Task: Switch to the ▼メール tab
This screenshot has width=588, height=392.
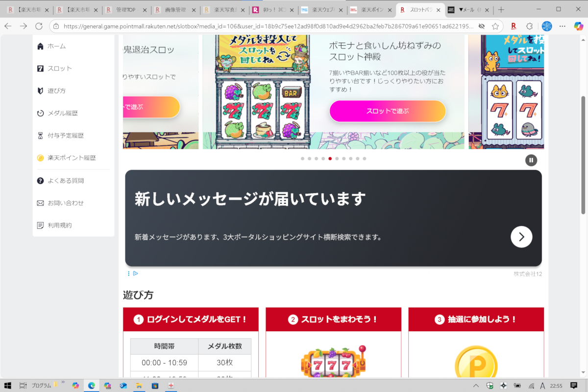Action: pos(468,9)
